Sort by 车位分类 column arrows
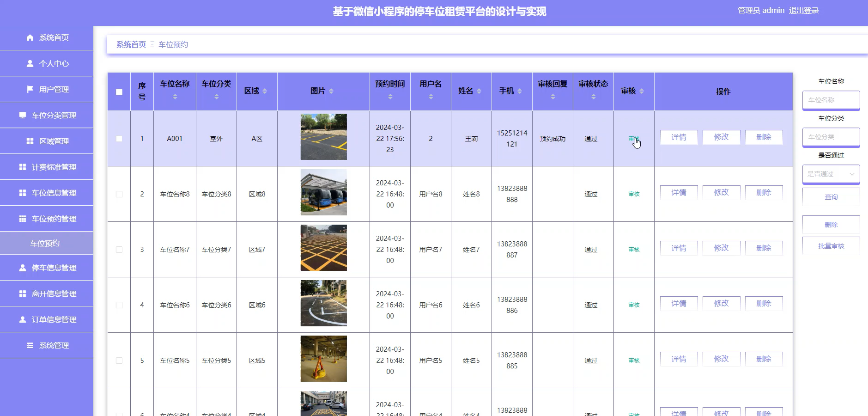 (x=217, y=97)
